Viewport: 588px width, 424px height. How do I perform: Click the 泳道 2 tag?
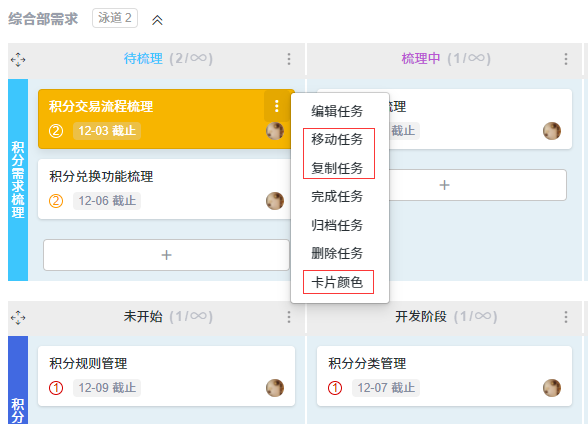tap(115, 18)
